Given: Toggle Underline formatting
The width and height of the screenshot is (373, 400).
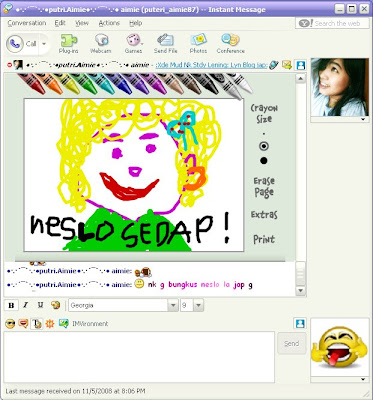Looking at the screenshot, I should (x=40, y=305).
